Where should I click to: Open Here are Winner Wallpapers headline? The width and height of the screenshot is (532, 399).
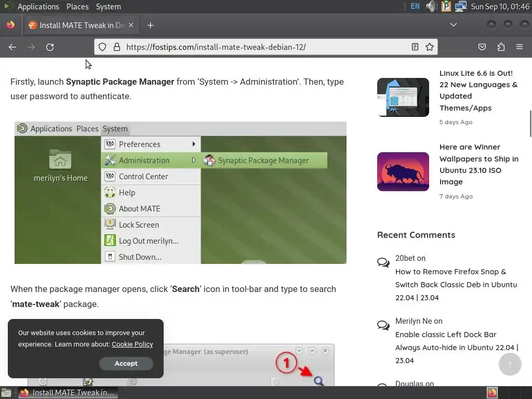click(478, 165)
